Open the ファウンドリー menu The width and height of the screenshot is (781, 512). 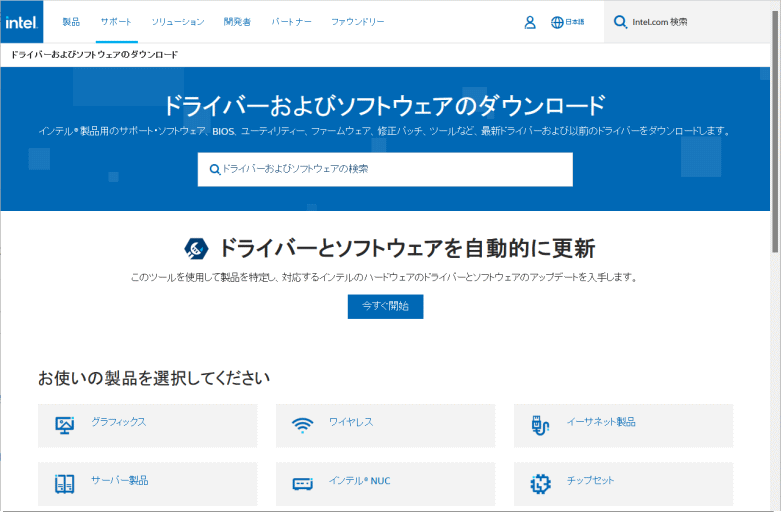(x=358, y=22)
